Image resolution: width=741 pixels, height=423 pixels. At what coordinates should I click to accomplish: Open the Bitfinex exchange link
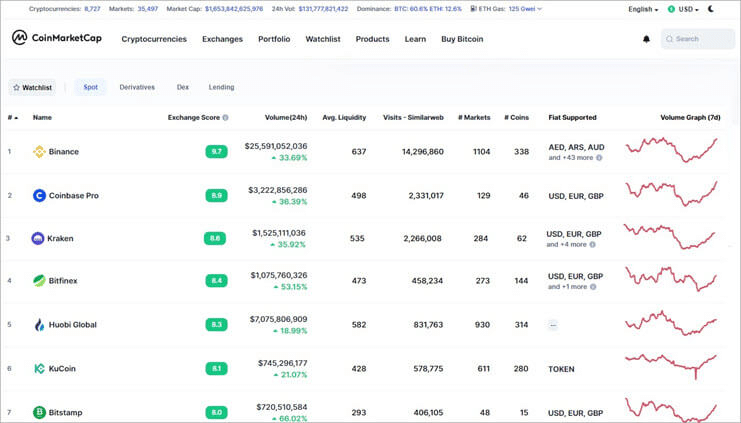[63, 281]
